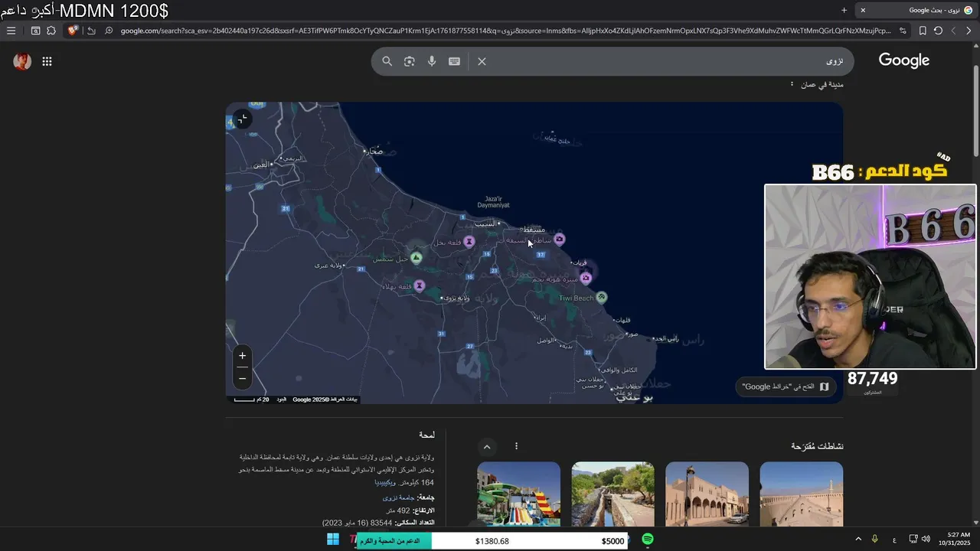The width and height of the screenshot is (980, 551).
Task: Open network settings from tray
Action: coord(913,540)
